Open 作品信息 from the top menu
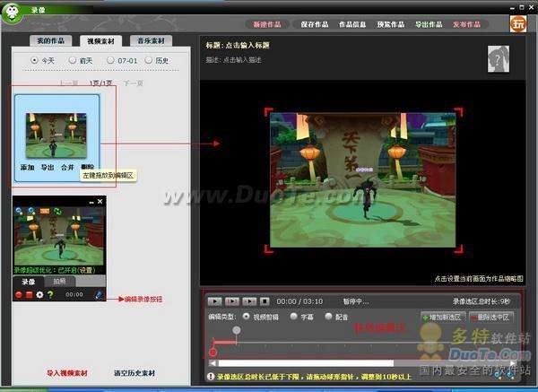Viewport: 538px width, 392px height. point(352,24)
